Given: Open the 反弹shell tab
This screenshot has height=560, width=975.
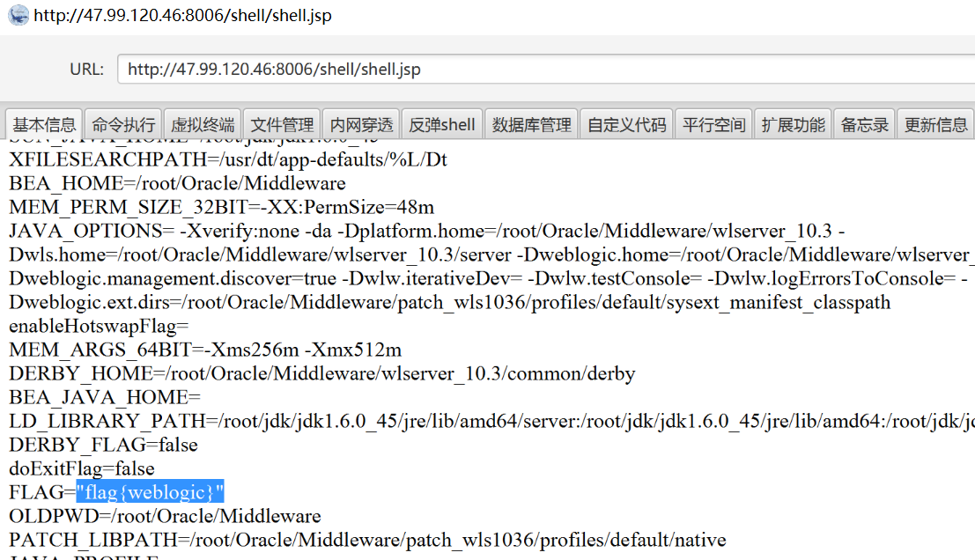Looking at the screenshot, I should pyautogui.click(x=440, y=123).
